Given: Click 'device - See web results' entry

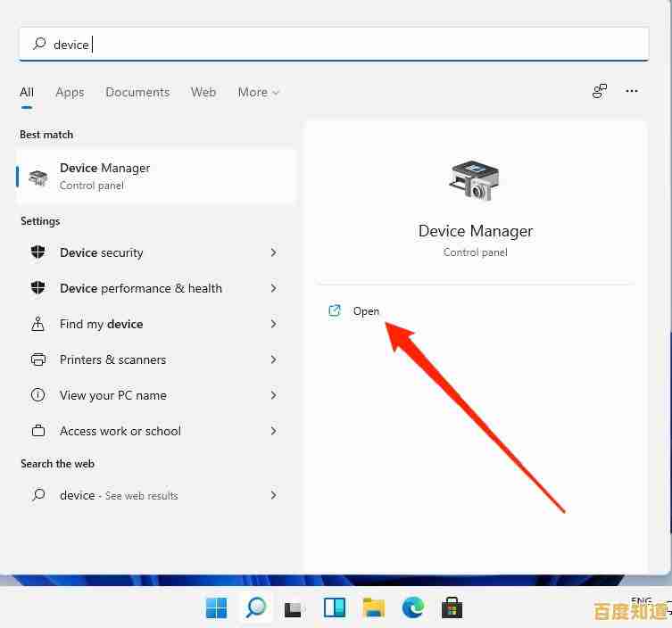Looking at the screenshot, I should 156,495.
